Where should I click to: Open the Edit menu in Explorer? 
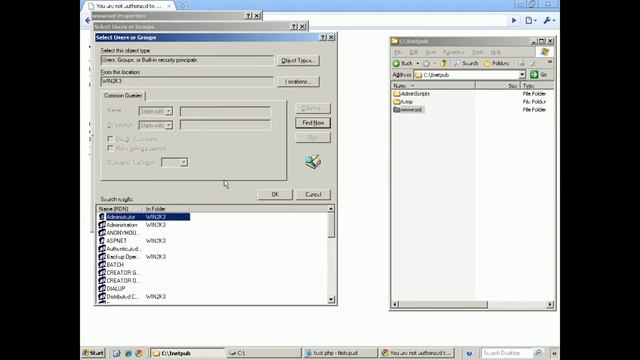[413, 52]
